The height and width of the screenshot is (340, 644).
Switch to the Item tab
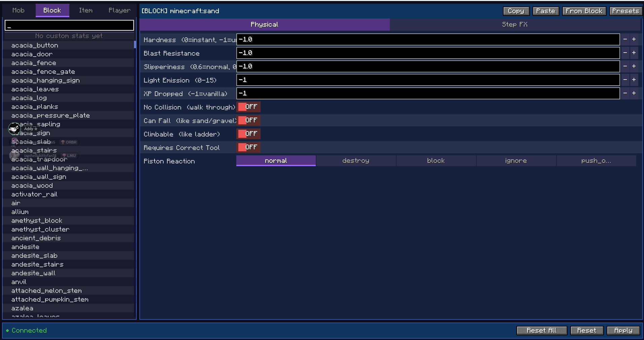click(x=86, y=10)
